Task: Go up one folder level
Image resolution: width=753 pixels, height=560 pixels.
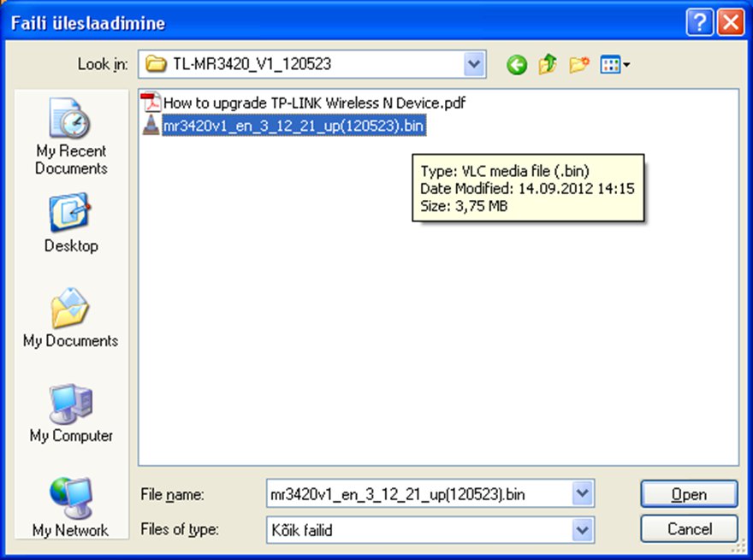Action: [548, 65]
